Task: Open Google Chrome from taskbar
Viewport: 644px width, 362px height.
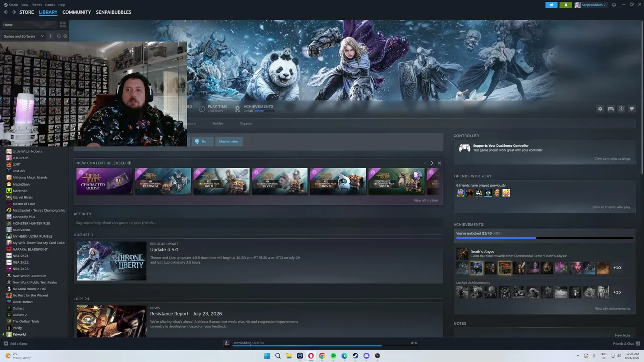Action: click(x=322, y=356)
